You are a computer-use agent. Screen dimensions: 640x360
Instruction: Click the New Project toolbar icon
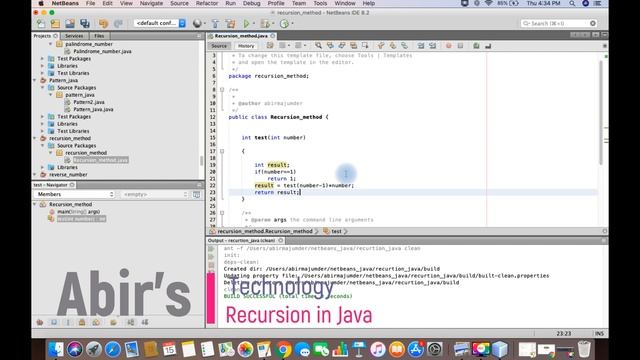click(55, 24)
